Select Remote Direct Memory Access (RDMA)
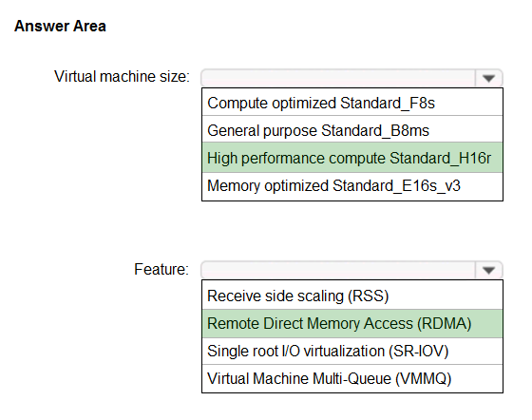 pyautogui.click(x=352, y=323)
